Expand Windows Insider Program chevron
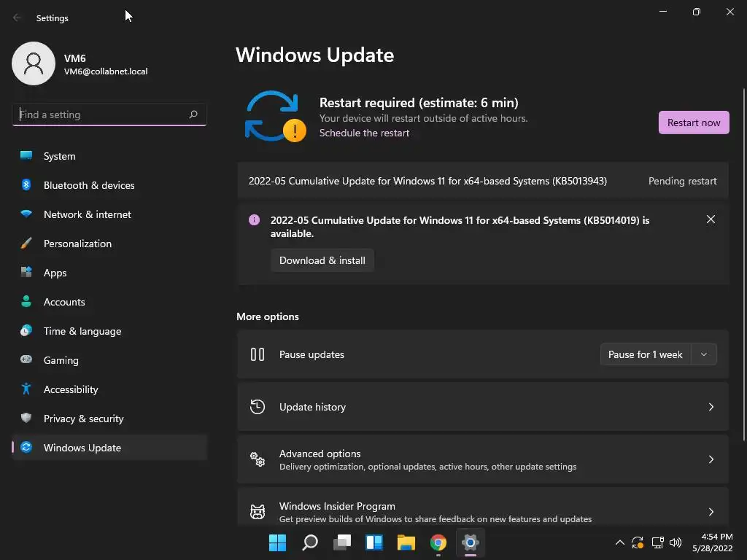 coord(711,511)
